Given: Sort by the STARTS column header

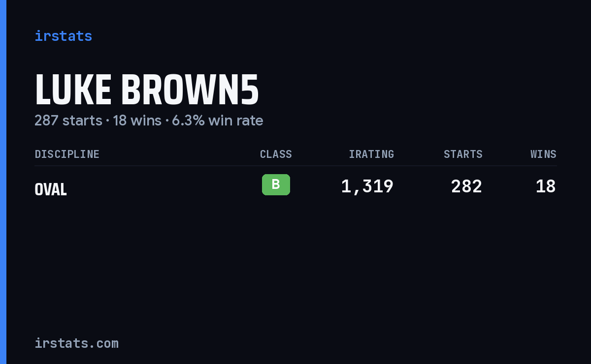Looking at the screenshot, I should (463, 154).
